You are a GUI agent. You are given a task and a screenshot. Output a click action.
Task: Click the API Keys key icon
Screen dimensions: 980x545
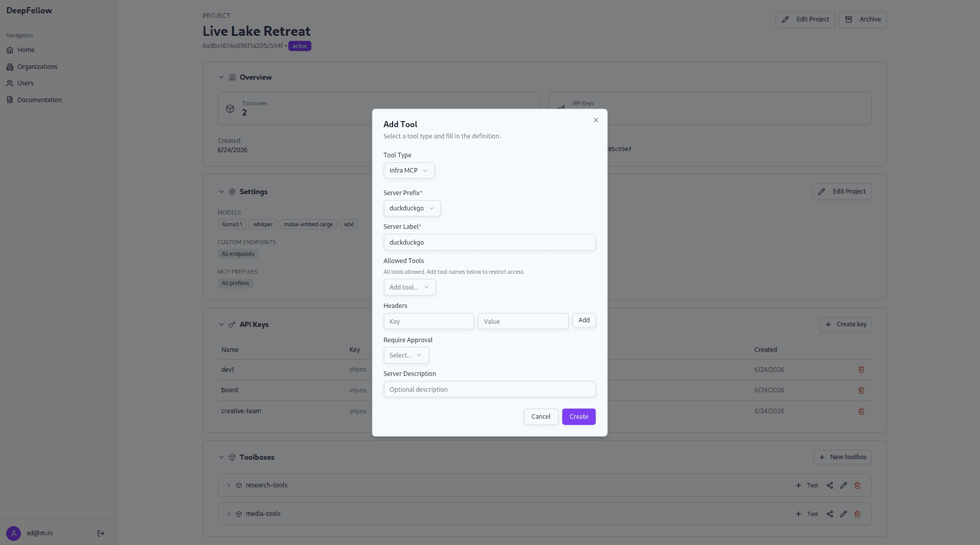(x=232, y=325)
